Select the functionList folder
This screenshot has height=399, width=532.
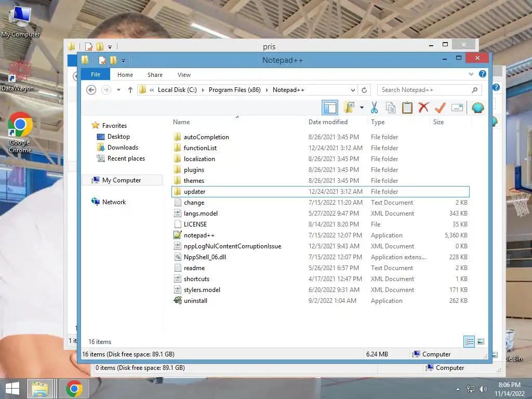pos(320,148)
